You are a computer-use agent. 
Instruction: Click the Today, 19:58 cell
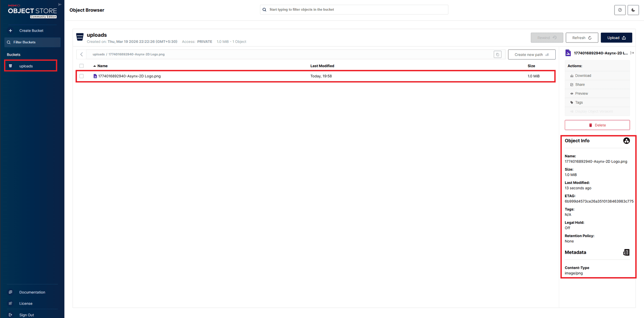(x=321, y=76)
